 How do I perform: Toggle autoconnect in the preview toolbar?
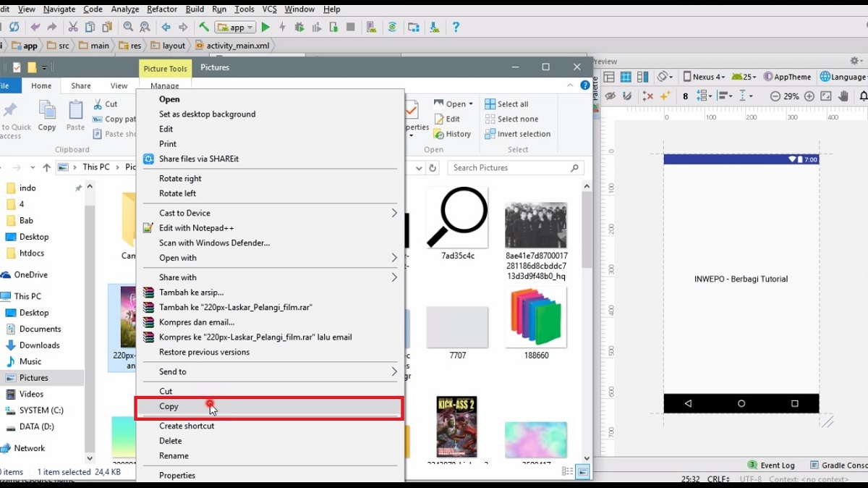coord(627,96)
